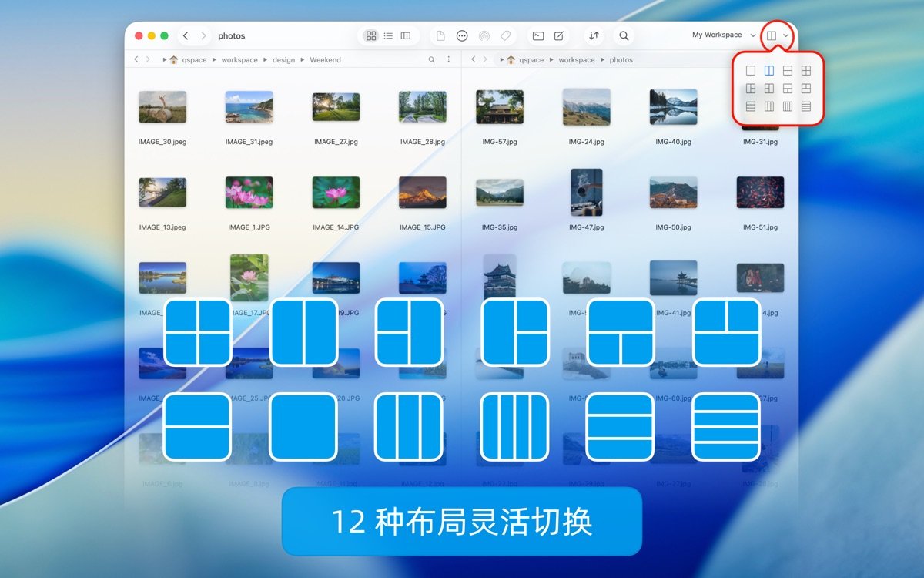924x578 pixels.
Task: Click the more actions ellipsis icon
Action: point(462,35)
